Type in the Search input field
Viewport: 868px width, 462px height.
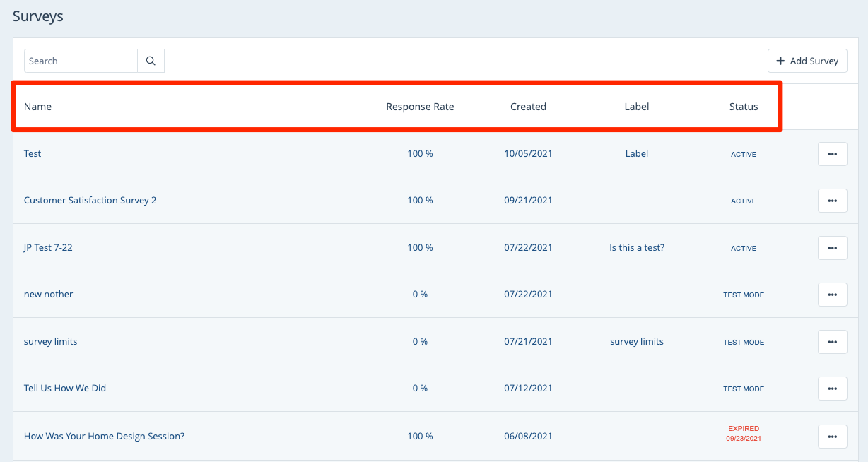81,61
